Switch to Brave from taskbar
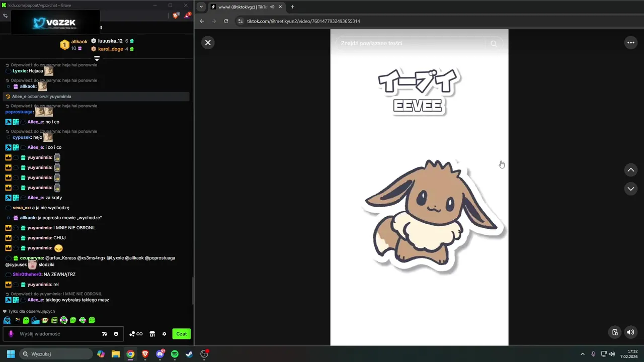The image size is (644, 362). [145, 354]
